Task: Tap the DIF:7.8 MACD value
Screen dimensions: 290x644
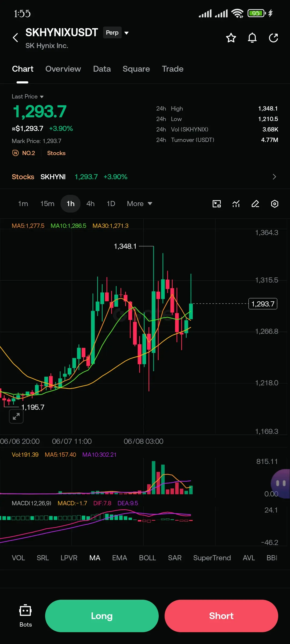Action: click(x=102, y=503)
